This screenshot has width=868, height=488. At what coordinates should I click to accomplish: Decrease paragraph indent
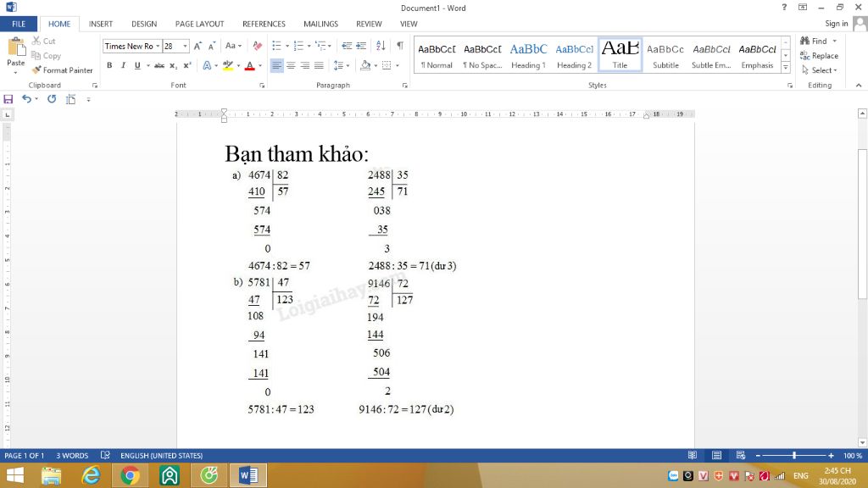click(x=347, y=46)
